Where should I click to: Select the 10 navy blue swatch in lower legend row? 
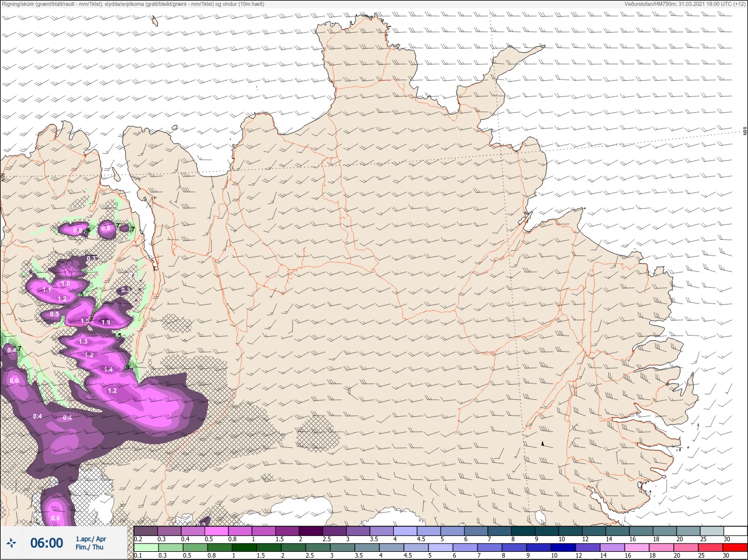tap(563, 548)
